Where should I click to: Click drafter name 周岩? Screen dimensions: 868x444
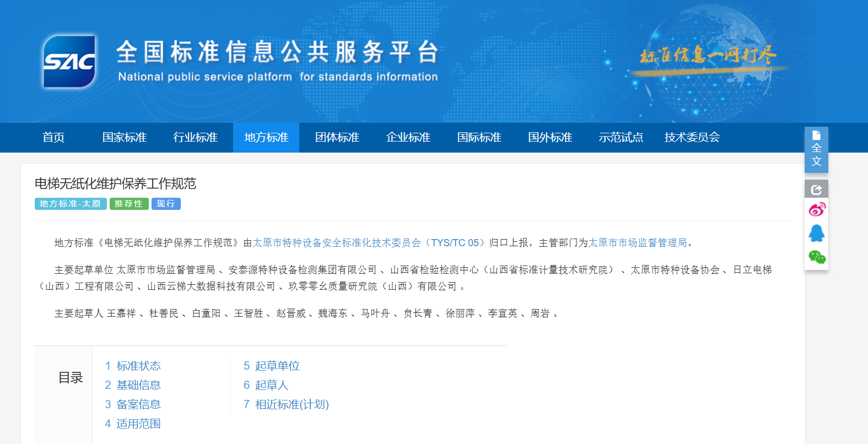pyautogui.click(x=540, y=313)
